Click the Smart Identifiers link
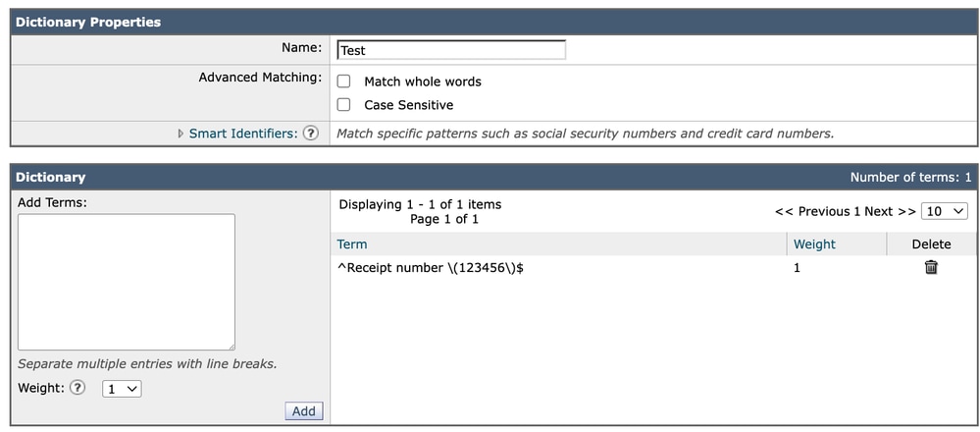This screenshot has width=980, height=432. point(242,134)
